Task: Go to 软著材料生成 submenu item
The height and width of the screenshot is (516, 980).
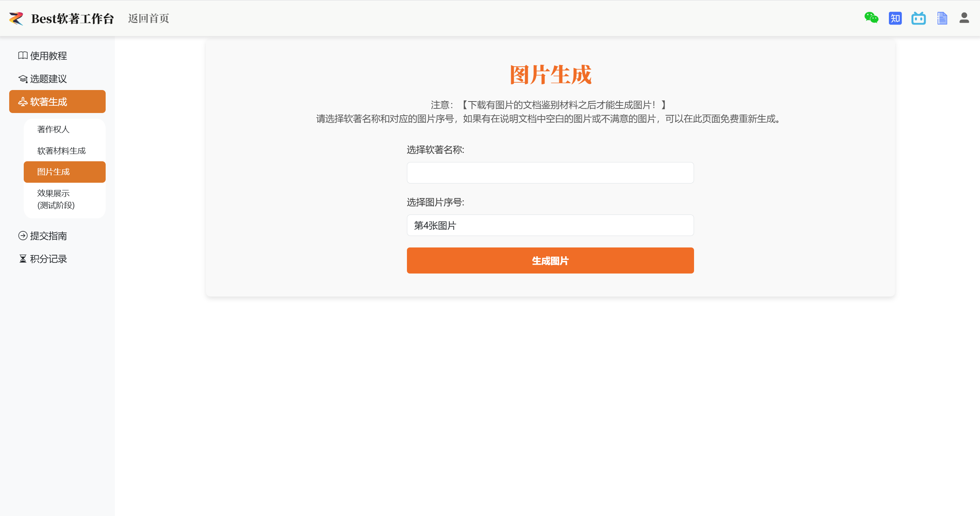Action: pos(61,151)
